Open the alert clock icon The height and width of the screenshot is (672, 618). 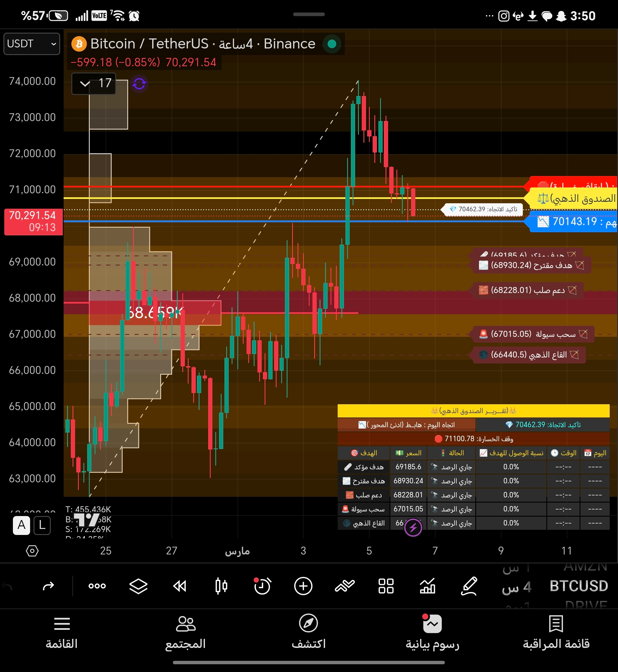pos(262,586)
